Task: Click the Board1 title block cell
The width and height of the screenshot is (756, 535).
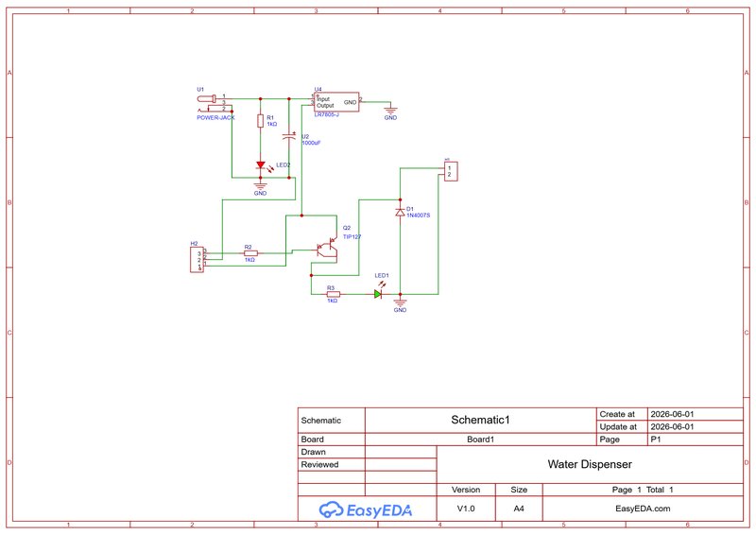Action: (x=481, y=439)
